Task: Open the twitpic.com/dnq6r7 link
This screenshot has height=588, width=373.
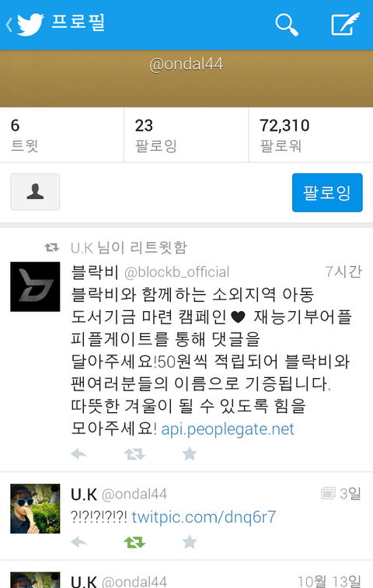Action: [x=204, y=516]
